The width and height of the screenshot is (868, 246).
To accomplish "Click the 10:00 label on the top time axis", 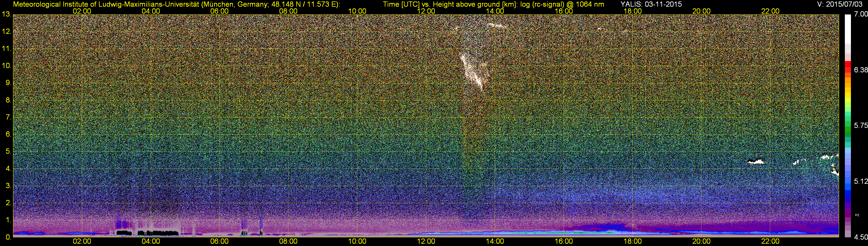I will tap(357, 11).
